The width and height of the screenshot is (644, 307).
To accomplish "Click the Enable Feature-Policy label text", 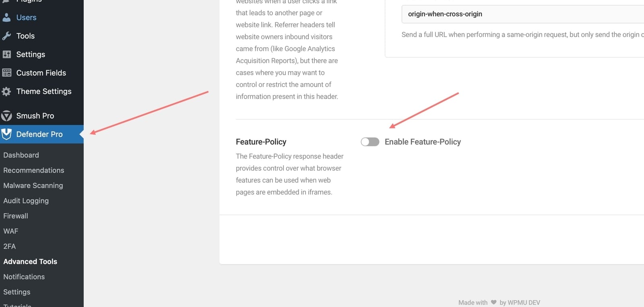I will coord(423,142).
